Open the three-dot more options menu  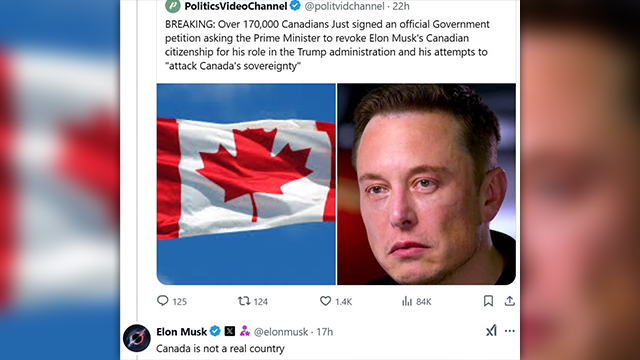[510, 331]
